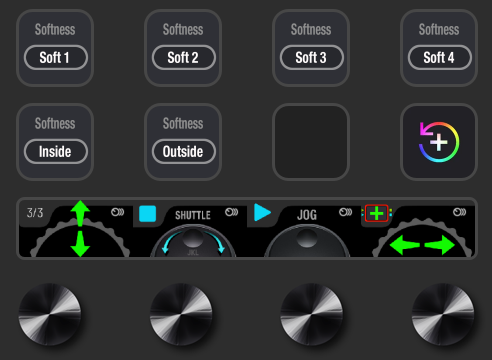Click the touch icon beside JOG
This screenshot has height=360, width=492.
coord(345,212)
